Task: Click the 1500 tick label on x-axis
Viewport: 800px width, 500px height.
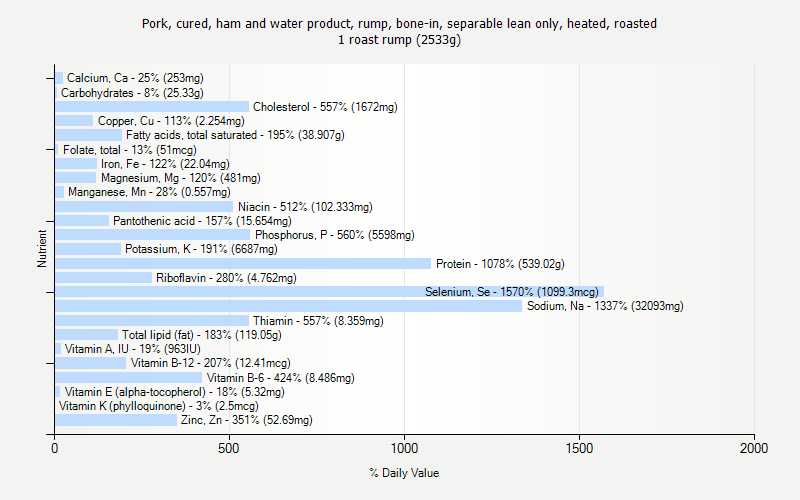Action: click(x=579, y=448)
